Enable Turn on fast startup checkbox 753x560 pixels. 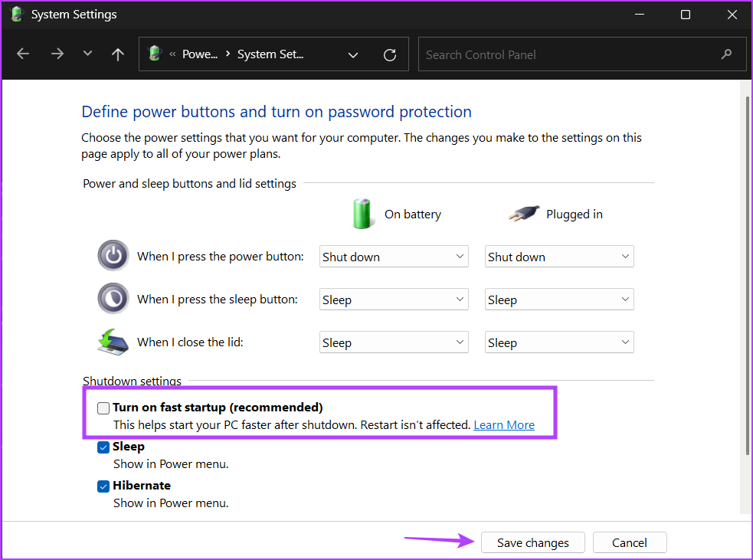tap(103, 408)
